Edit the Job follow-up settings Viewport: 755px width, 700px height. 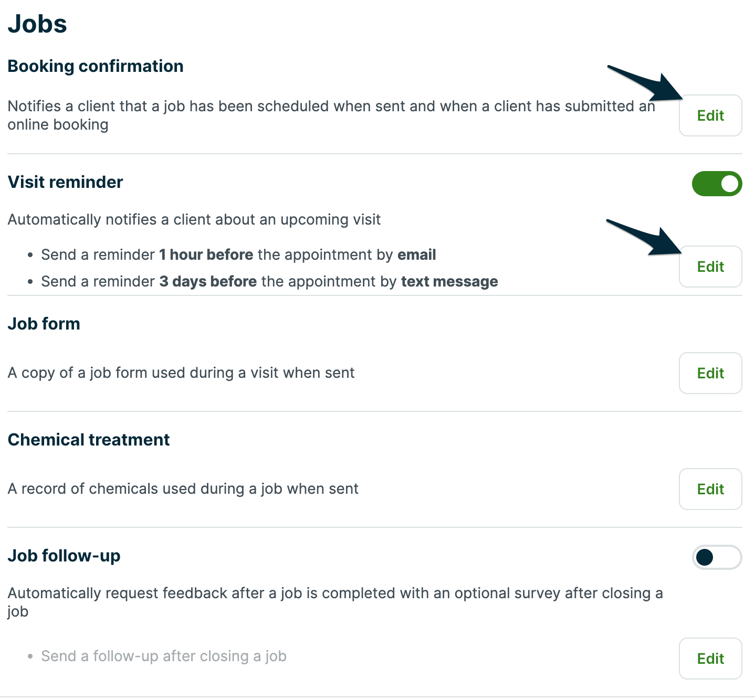(x=710, y=659)
